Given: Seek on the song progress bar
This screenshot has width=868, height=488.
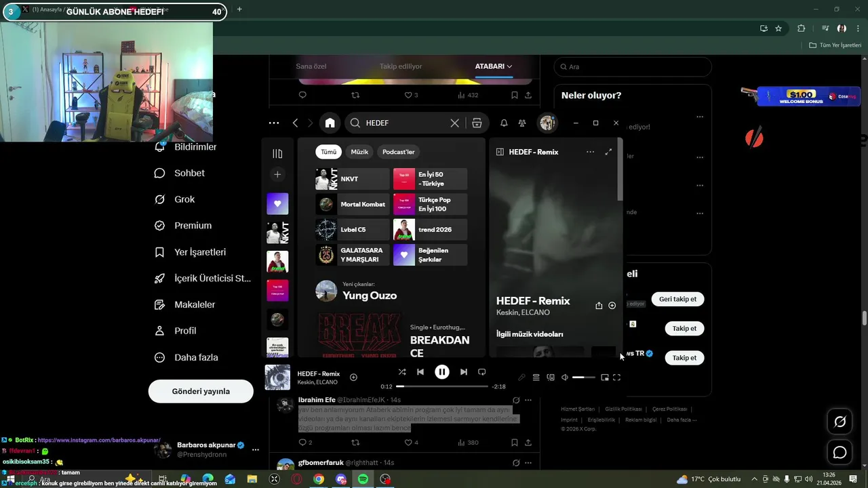Looking at the screenshot, I should coord(442,386).
